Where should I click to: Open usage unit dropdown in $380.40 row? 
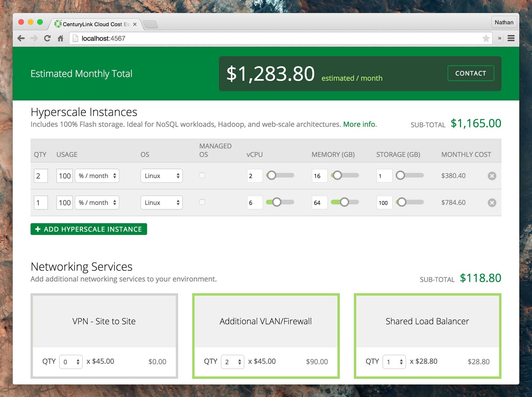click(x=97, y=176)
